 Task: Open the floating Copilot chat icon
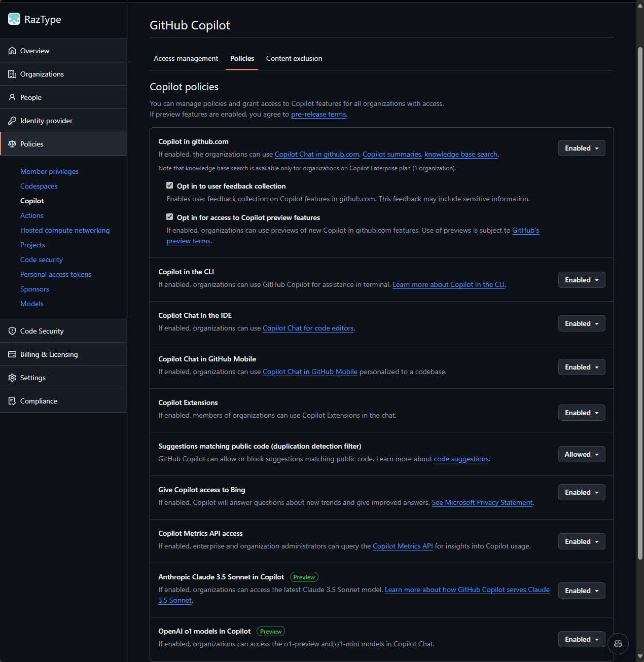[x=618, y=644]
